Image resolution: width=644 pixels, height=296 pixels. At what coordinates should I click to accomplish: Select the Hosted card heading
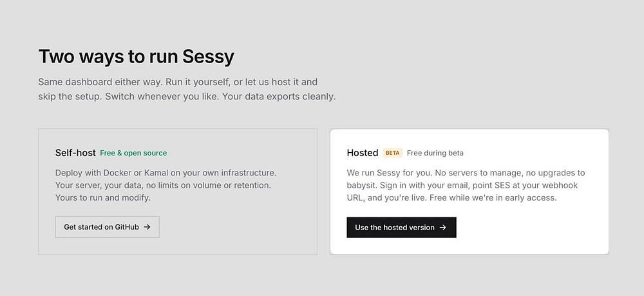[x=362, y=153]
